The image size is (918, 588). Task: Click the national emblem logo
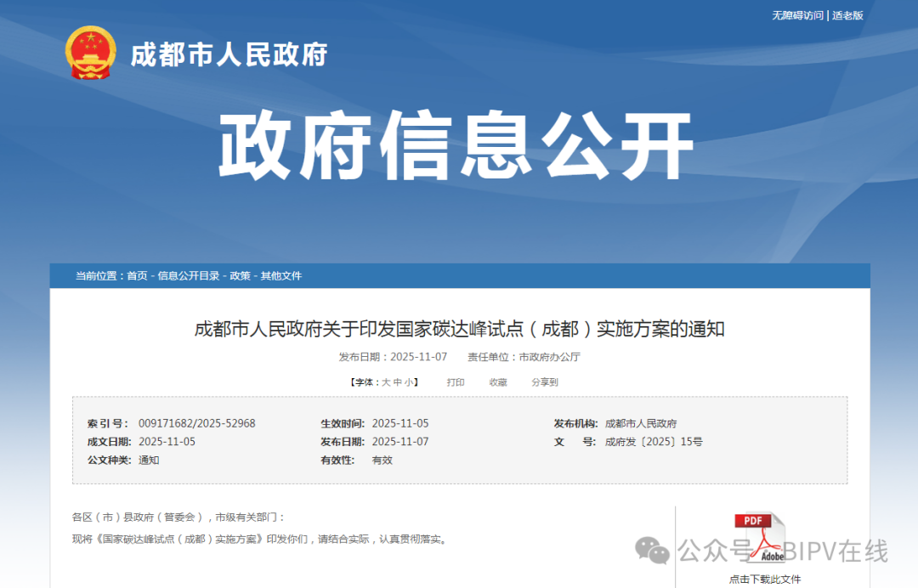[x=90, y=53]
